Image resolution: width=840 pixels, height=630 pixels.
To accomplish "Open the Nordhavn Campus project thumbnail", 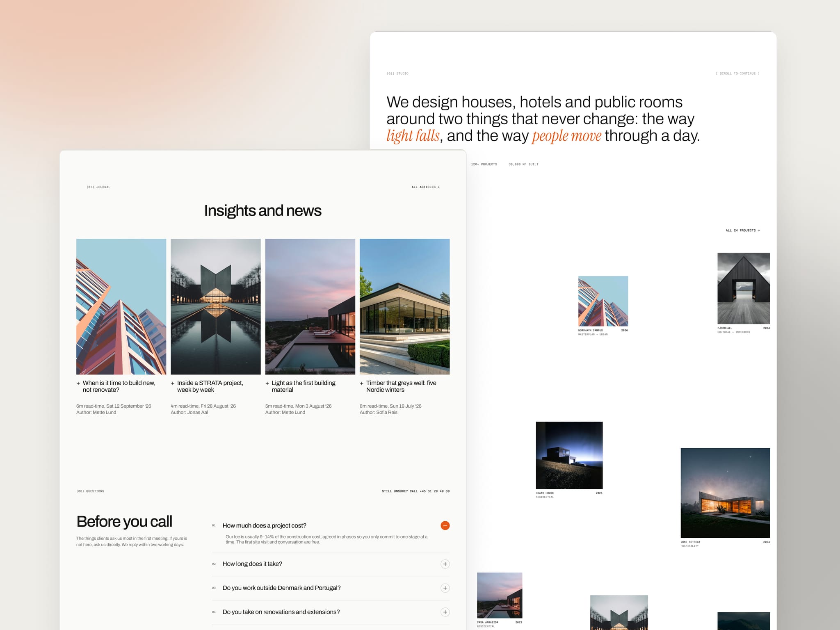I will (603, 301).
